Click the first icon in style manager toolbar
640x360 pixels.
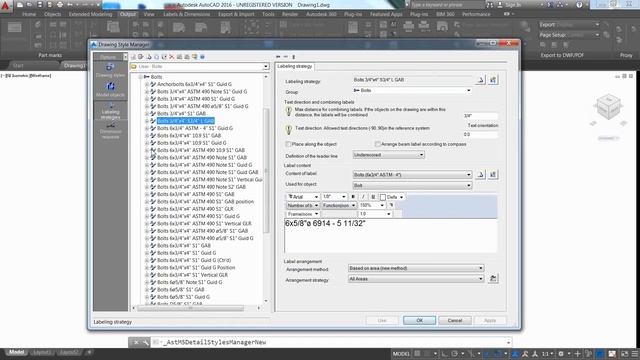pos(133,57)
